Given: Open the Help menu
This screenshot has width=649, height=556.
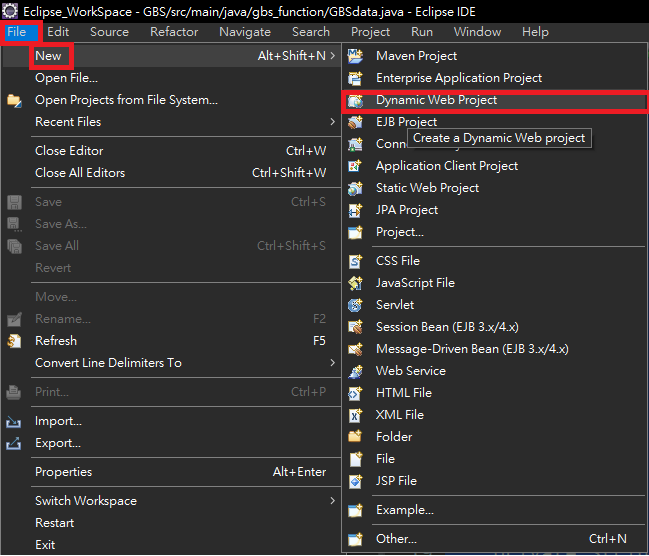Looking at the screenshot, I should (x=535, y=32).
